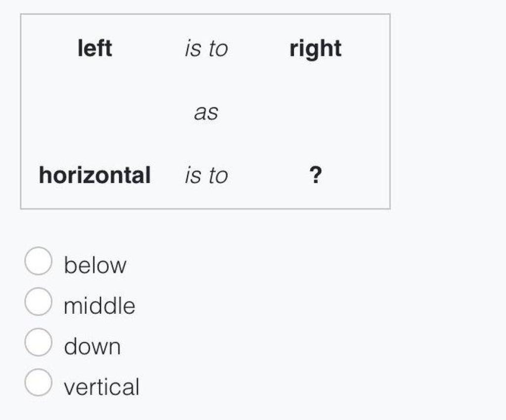Click the "vertical" answer label text
Viewport: 506px width, 420px height.
click(x=102, y=386)
